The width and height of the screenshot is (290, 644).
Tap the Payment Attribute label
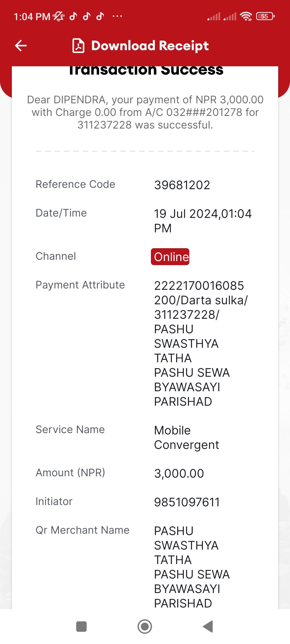[80, 285]
